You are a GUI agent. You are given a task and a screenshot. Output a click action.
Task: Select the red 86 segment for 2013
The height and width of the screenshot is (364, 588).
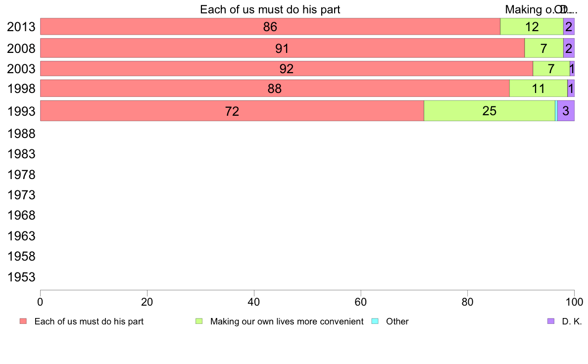(x=270, y=27)
